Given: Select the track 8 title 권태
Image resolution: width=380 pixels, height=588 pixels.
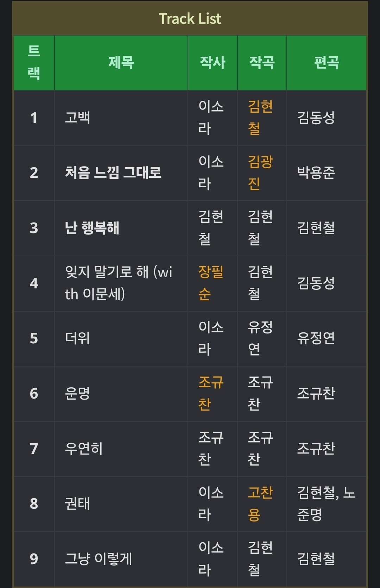Looking at the screenshot, I should tap(78, 503).
